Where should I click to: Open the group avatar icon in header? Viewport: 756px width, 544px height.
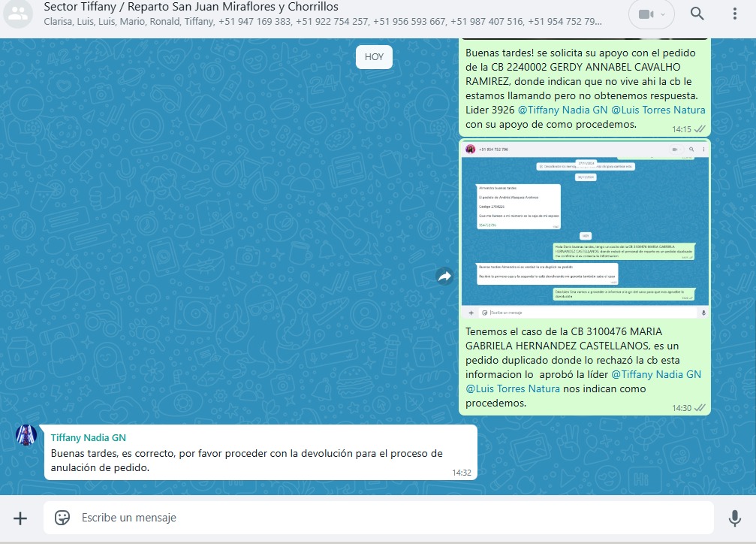19,14
